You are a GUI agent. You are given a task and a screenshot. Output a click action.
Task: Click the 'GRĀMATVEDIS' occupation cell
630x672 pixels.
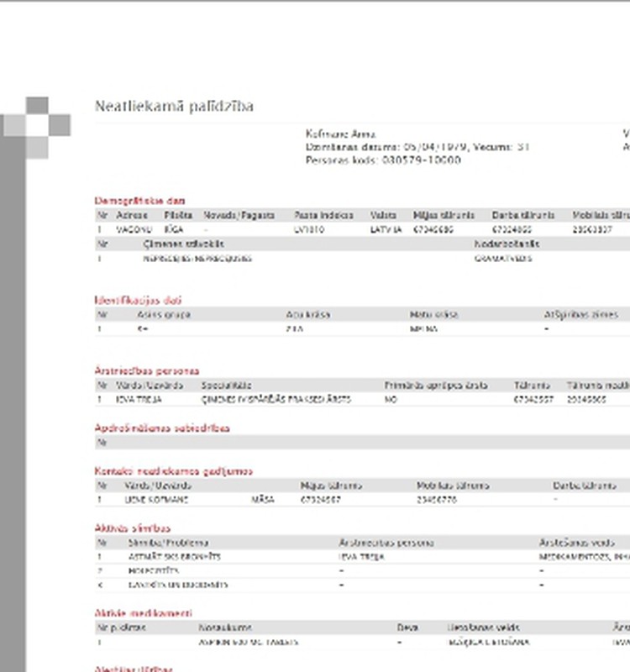503,259
